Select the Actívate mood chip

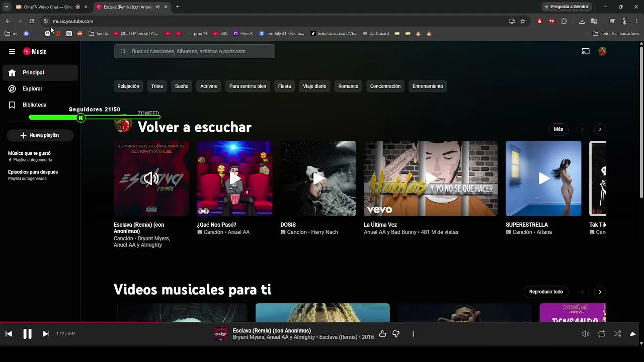pos(209,86)
